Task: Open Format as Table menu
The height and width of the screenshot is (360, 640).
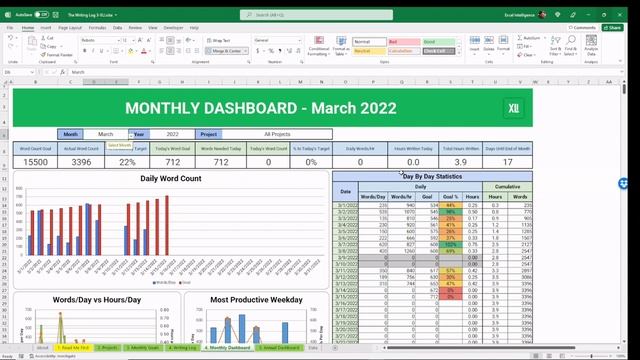Action: point(340,46)
